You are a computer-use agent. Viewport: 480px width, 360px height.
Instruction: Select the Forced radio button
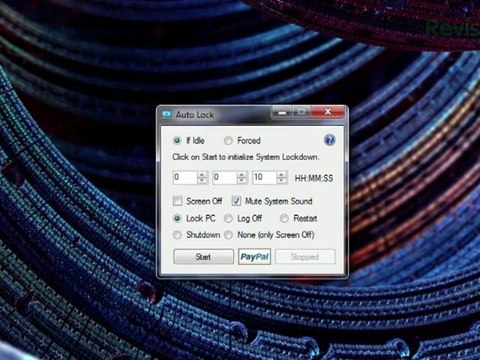tap(228, 141)
